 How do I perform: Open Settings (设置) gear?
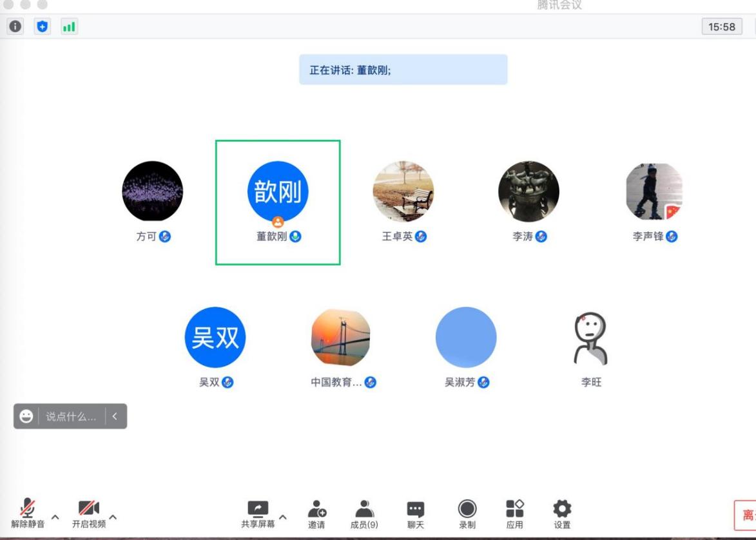tap(562, 514)
